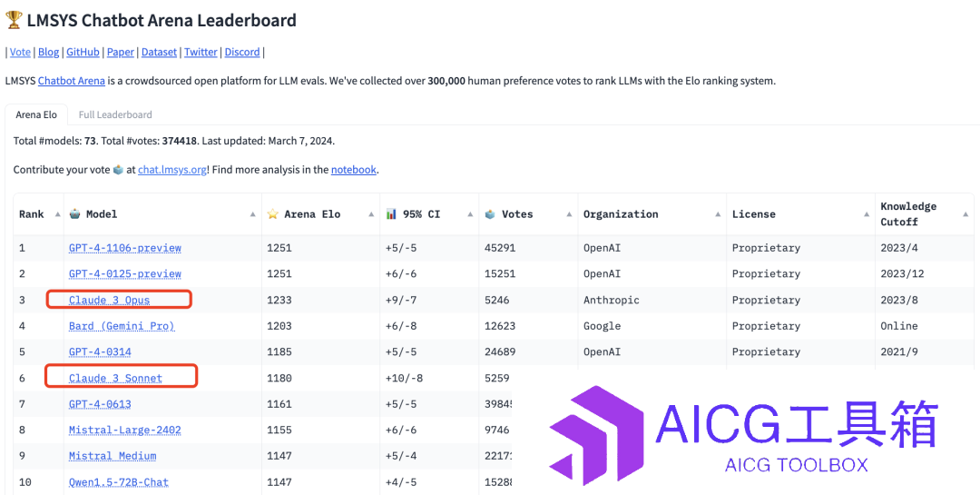This screenshot has width=980, height=495.
Task: Open the Chatbot Arena link
Action: coord(72,81)
